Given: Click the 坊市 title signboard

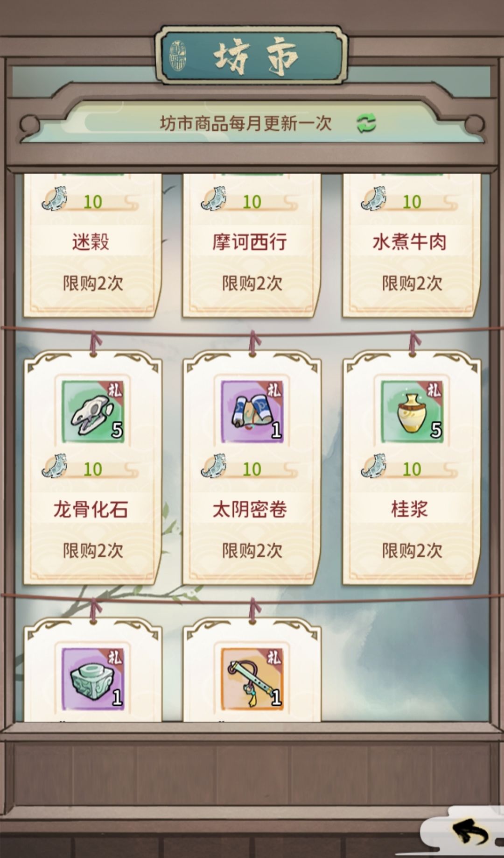Looking at the screenshot, I should (252, 56).
